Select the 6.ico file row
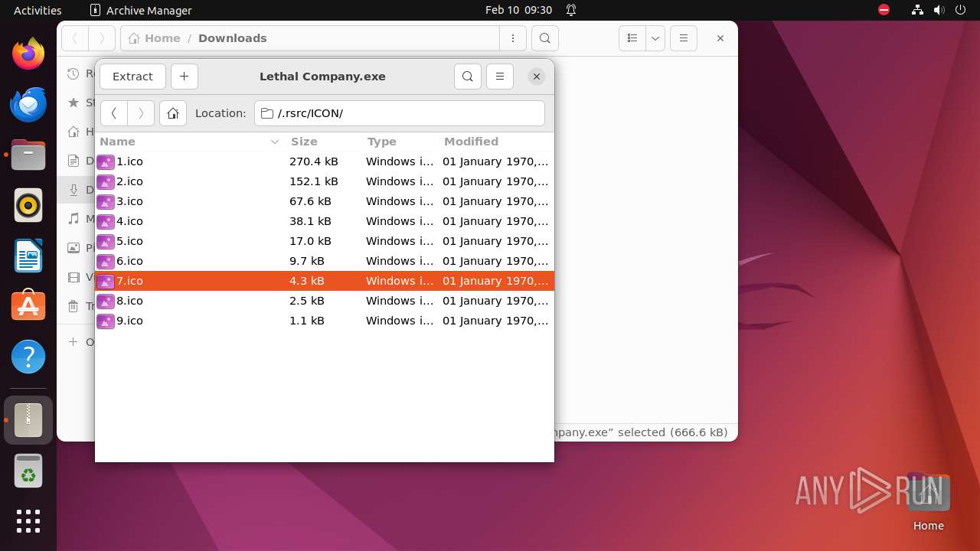This screenshot has width=980, height=551. click(325, 261)
